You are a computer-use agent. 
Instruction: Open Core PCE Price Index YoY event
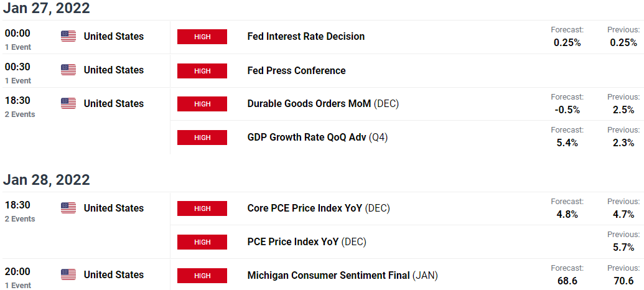[x=319, y=208]
